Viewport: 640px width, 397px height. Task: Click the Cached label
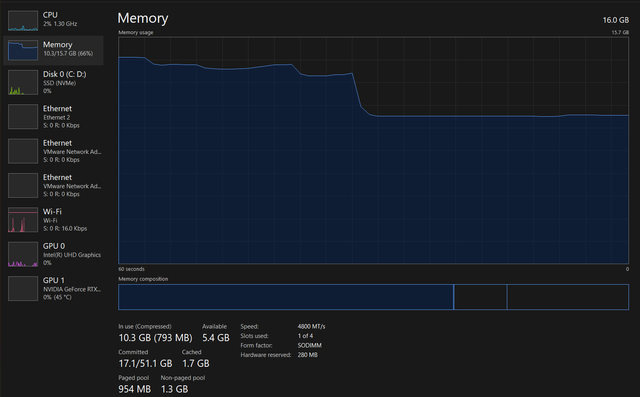click(191, 352)
